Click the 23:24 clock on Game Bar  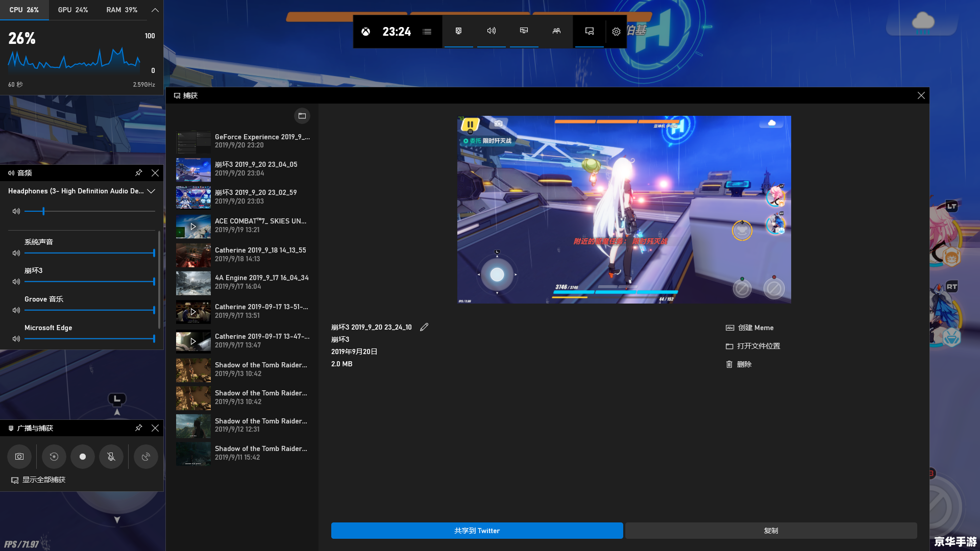click(397, 32)
